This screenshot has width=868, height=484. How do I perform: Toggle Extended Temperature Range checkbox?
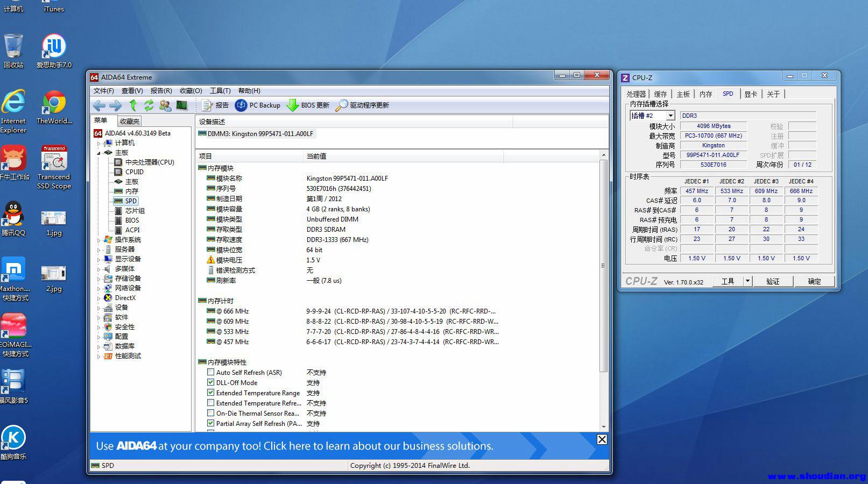click(x=210, y=393)
